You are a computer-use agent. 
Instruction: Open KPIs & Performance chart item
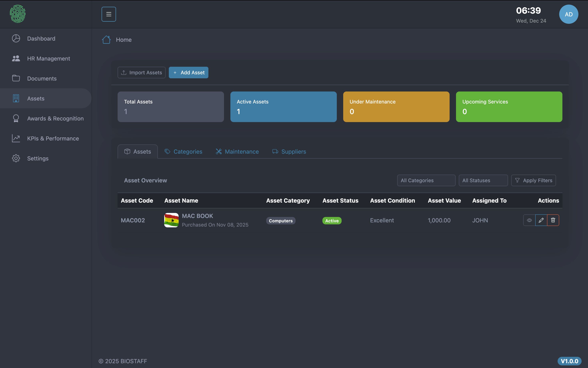[53, 138]
